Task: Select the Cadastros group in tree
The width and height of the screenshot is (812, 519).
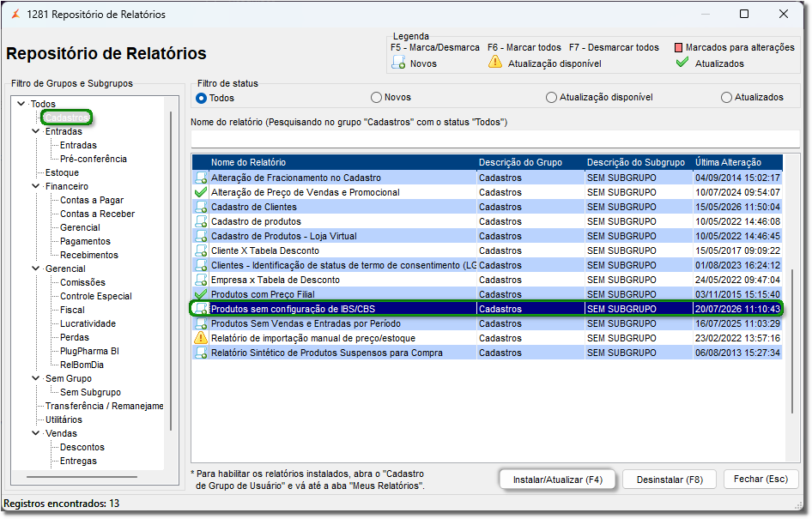Action: click(x=66, y=118)
